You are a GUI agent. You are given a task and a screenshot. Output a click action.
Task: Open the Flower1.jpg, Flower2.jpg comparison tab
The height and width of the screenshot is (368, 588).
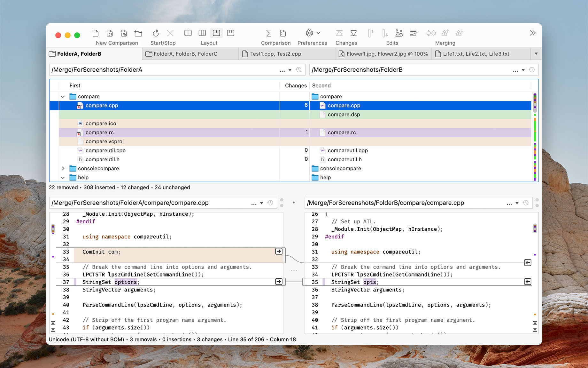pyautogui.click(x=383, y=54)
